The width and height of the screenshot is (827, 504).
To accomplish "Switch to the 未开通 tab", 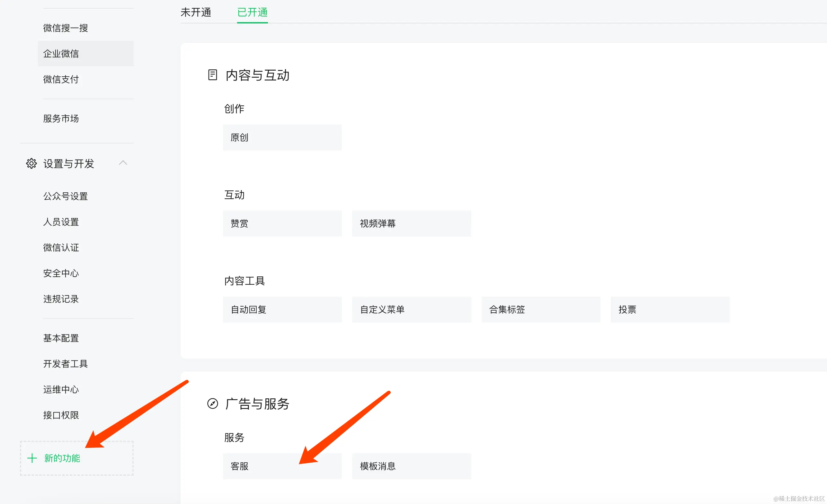I will [196, 13].
